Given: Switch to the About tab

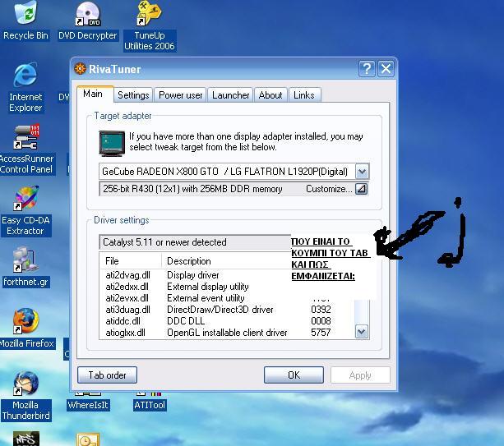Looking at the screenshot, I should point(270,95).
